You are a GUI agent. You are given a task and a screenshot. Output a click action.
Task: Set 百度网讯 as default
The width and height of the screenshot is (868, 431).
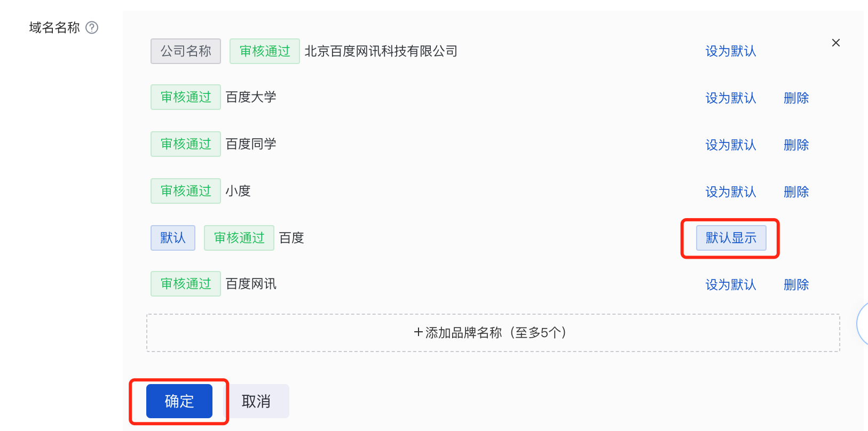point(731,285)
